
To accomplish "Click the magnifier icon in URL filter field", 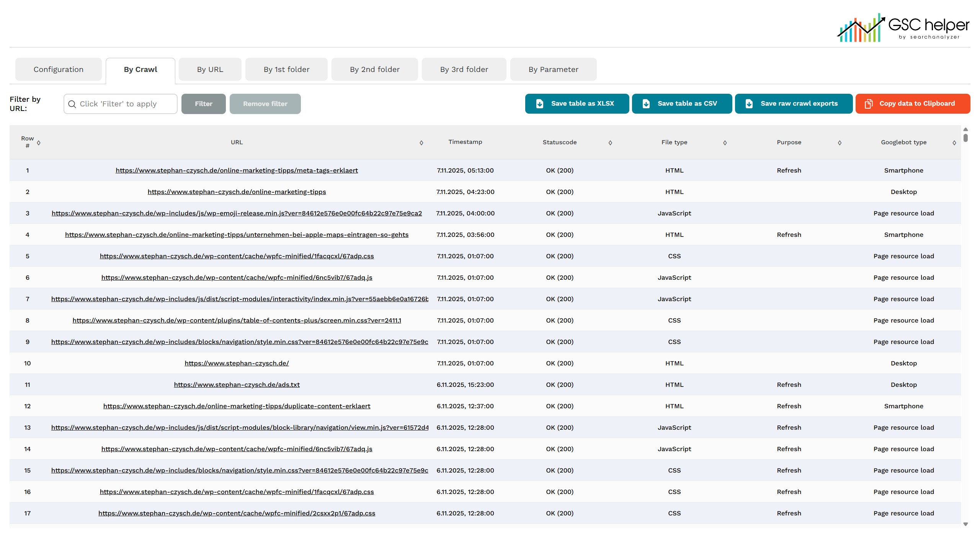I will (x=72, y=104).
